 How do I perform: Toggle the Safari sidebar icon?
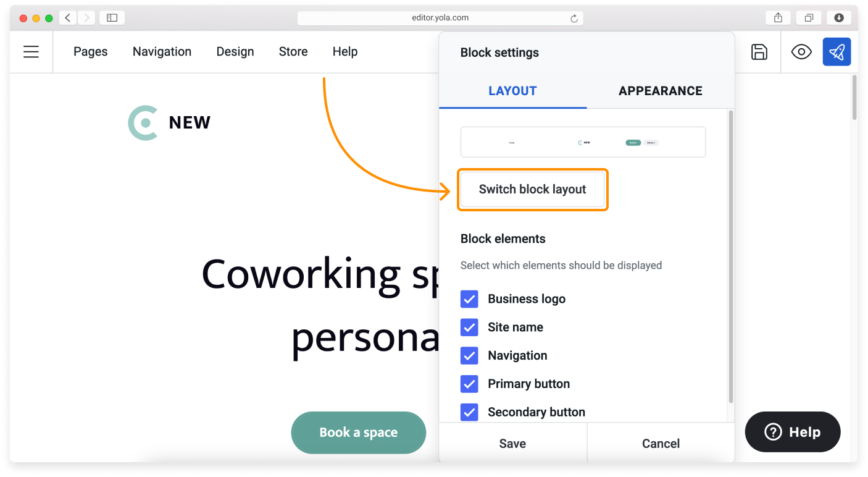[x=112, y=18]
